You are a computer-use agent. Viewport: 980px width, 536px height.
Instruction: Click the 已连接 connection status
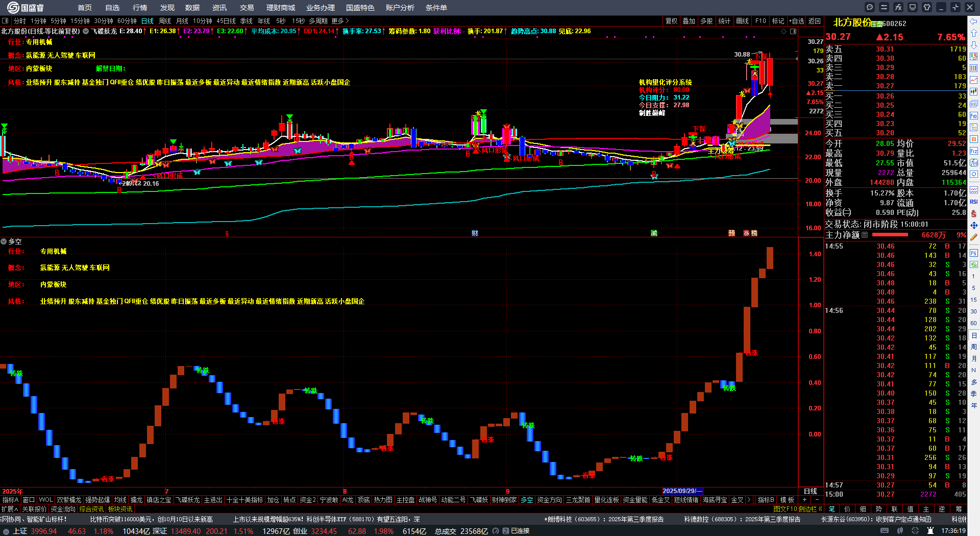tap(520, 531)
